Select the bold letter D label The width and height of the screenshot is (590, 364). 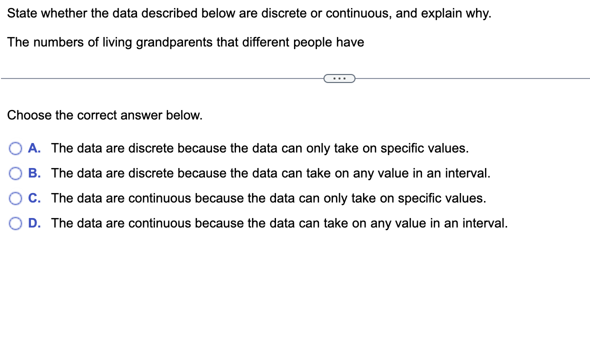point(33,223)
